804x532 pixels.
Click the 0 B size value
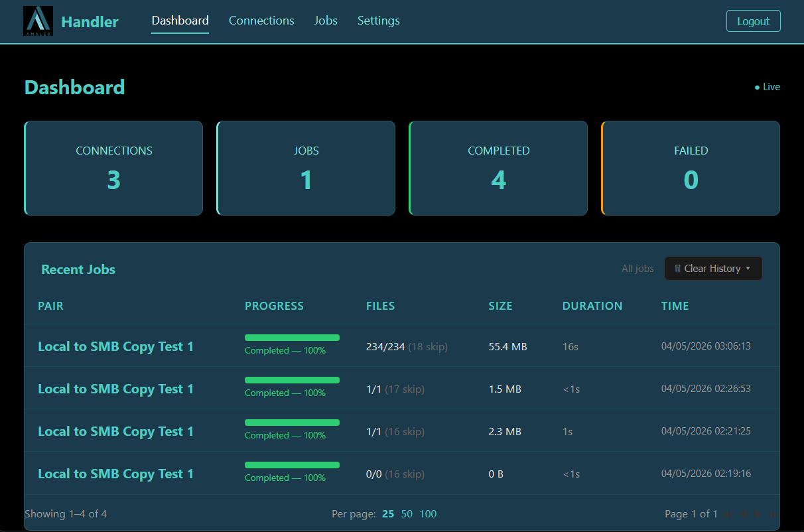(x=496, y=474)
